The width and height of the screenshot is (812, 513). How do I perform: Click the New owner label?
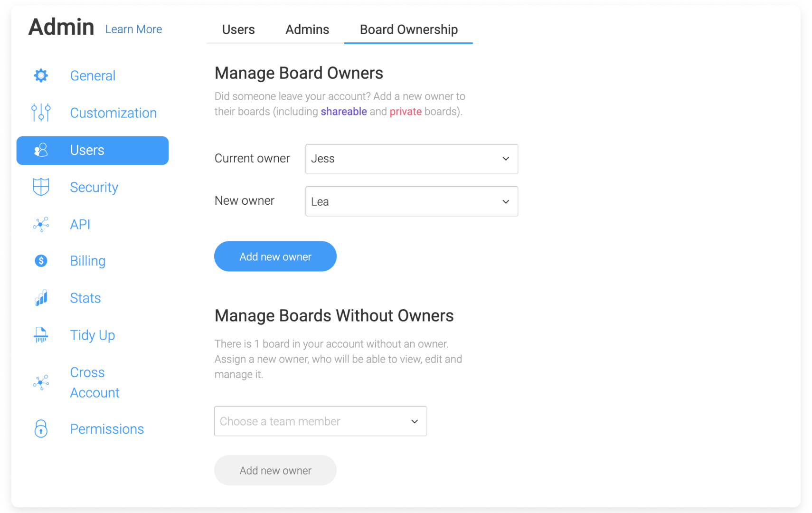click(245, 200)
